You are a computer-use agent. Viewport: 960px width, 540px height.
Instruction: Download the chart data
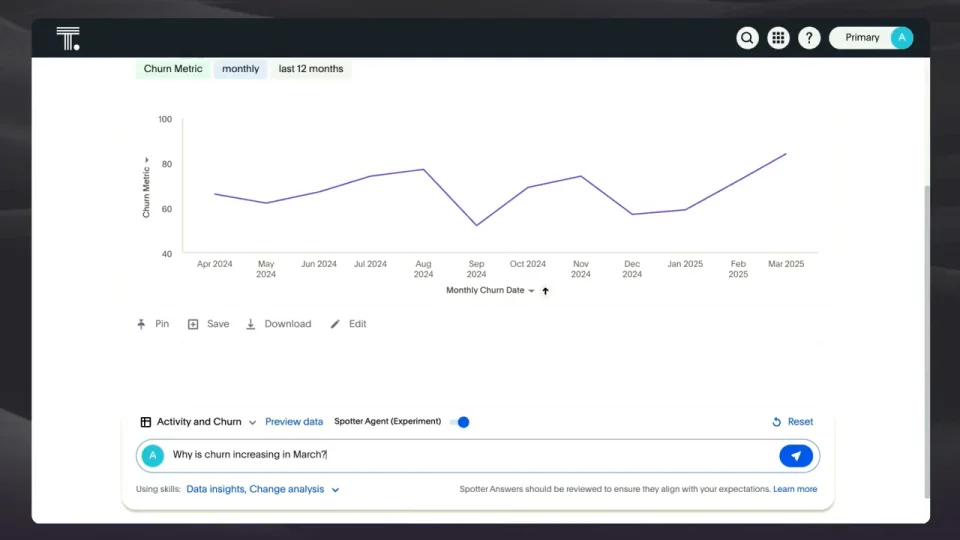278,324
